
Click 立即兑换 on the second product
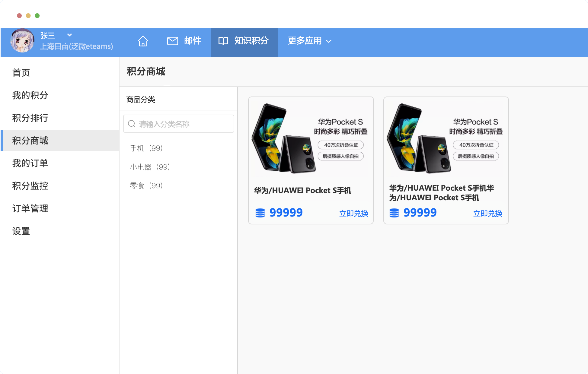(487, 214)
